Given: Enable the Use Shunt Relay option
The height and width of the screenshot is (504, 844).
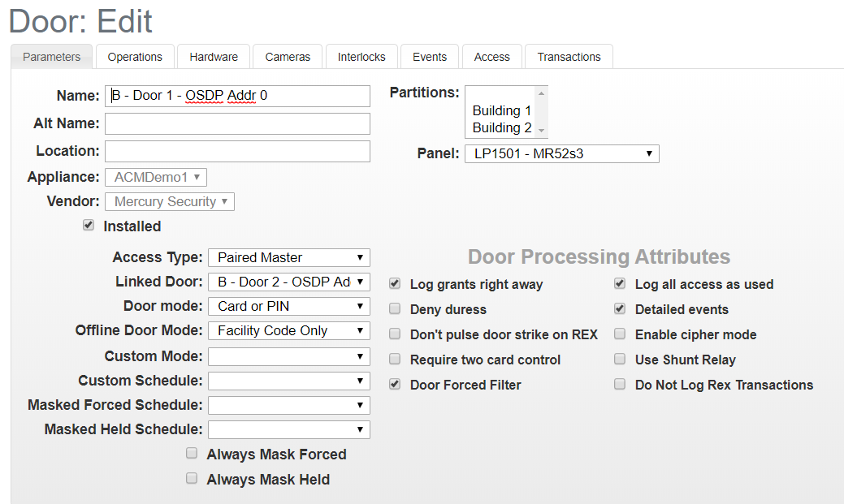Looking at the screenshot, I should (619, 359).
